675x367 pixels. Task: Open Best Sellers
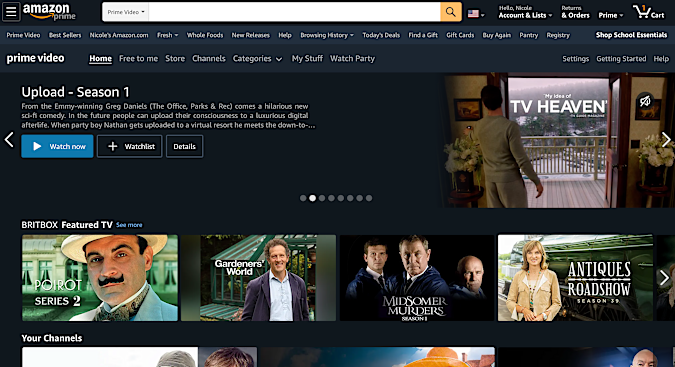coord(65,35)
